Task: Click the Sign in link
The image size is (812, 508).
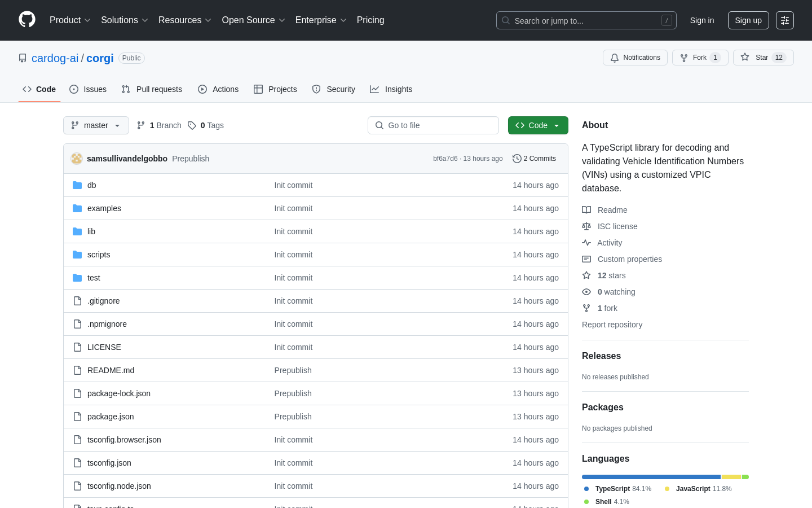Action: 702,20
